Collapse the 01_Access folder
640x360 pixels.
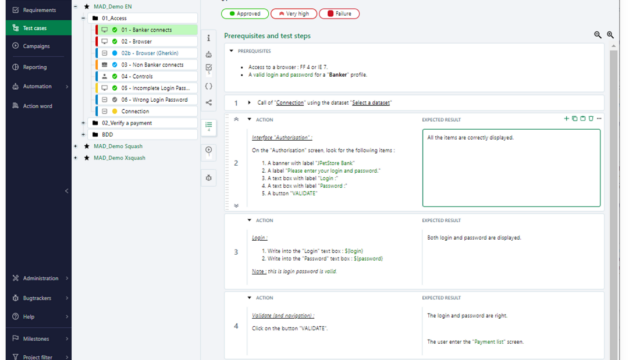tap(83, 18)
